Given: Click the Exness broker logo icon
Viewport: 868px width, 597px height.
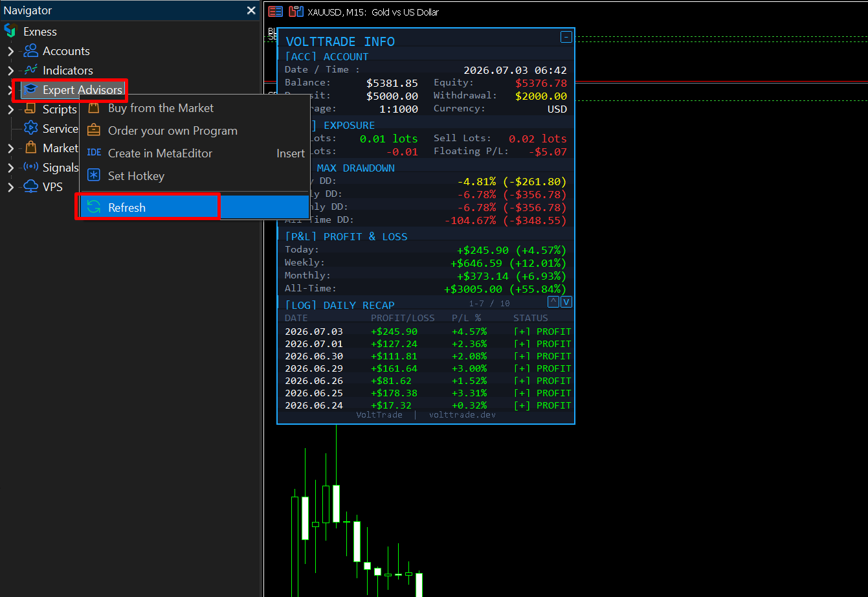Looking at the screenshot, I should [x=10, y=31].
